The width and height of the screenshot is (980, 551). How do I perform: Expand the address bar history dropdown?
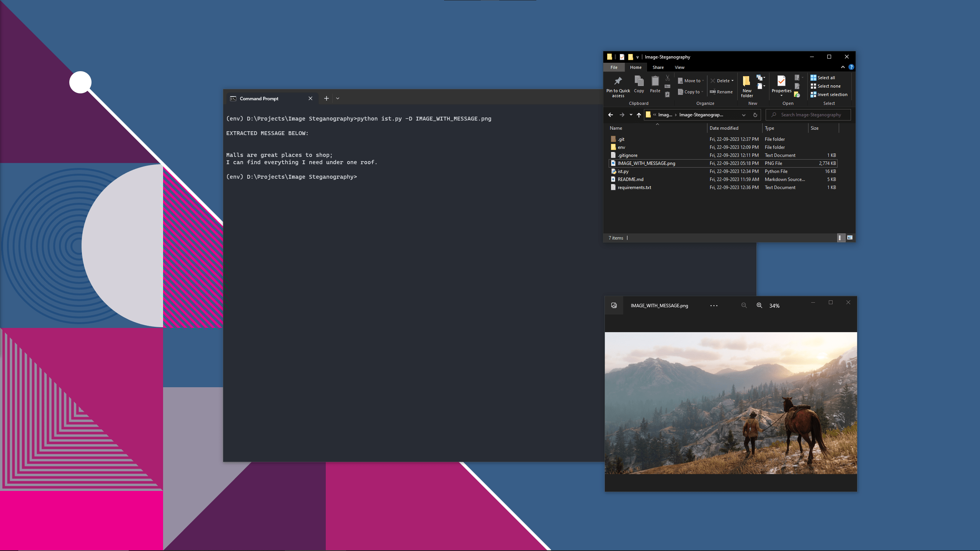pyautogui.click(x=743, y=115)
